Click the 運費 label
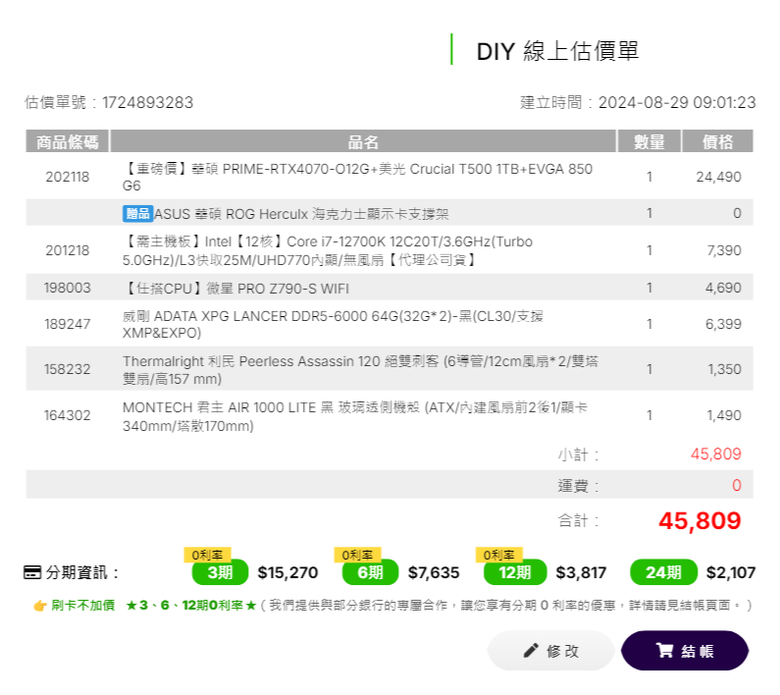This screenshot has width=780, height=695. pyautogui.click(x=578, y=486)
